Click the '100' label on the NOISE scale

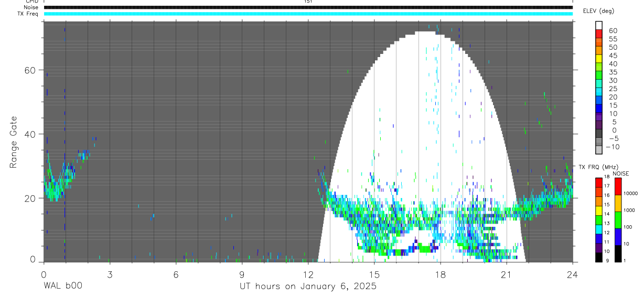click(x=628, y=227)
